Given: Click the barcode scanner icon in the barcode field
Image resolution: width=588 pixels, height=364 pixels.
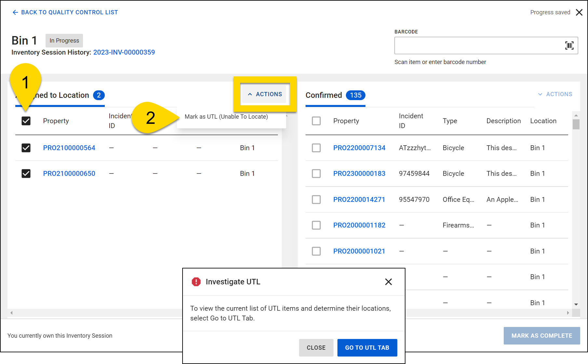Looking at the screenshot, I should (569, 45).
